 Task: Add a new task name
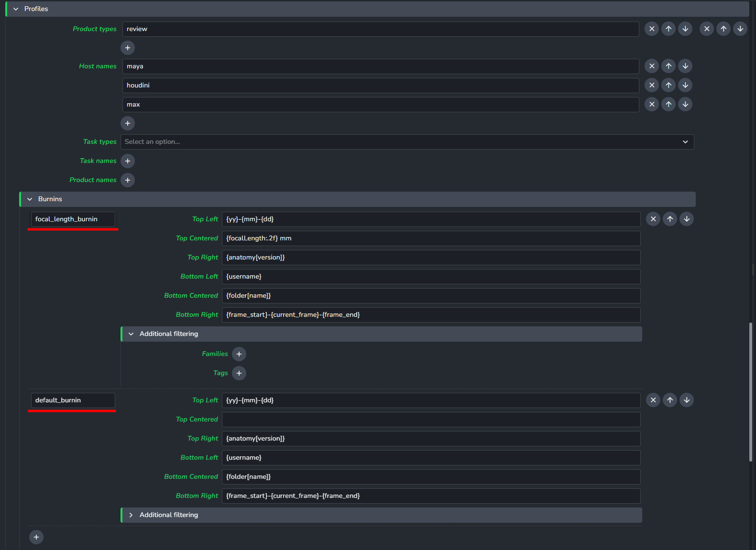coord(128,161)
